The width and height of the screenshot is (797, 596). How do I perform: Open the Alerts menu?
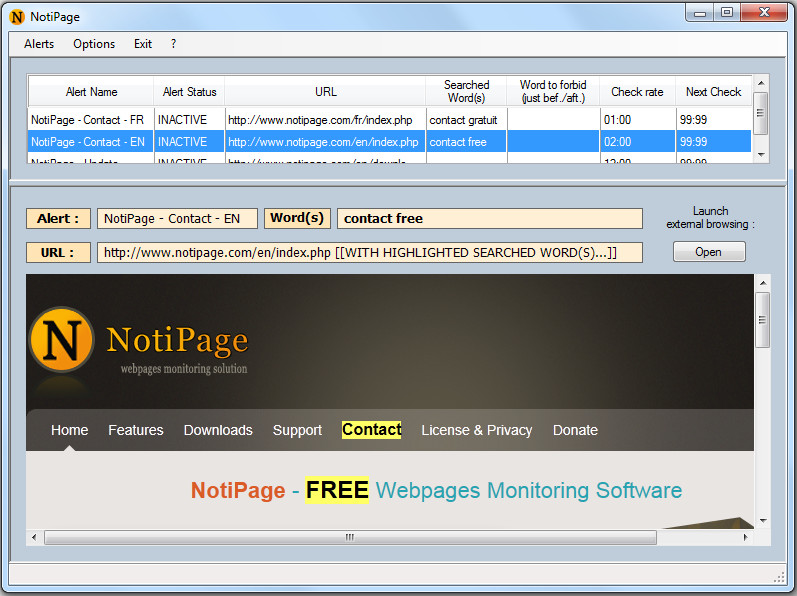pos(39,44)
